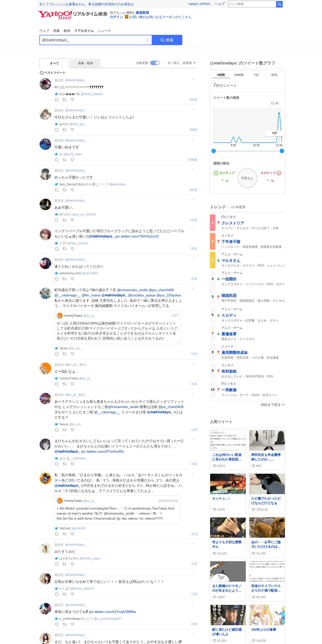Image resolution: width=322 pixels, height=644 pixels.
Task: Expand options chevron on @mhr_ayn_ tweet
Action: tap(193, 109)
